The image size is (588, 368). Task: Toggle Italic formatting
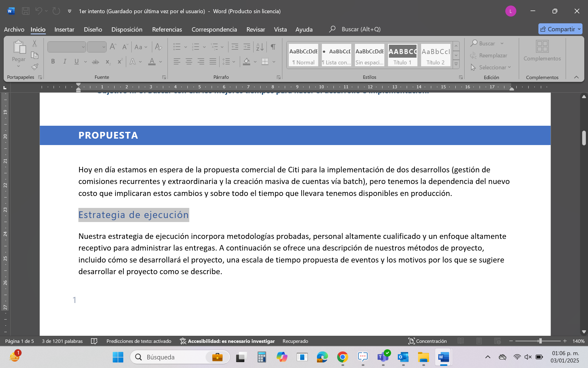(65, 62)
